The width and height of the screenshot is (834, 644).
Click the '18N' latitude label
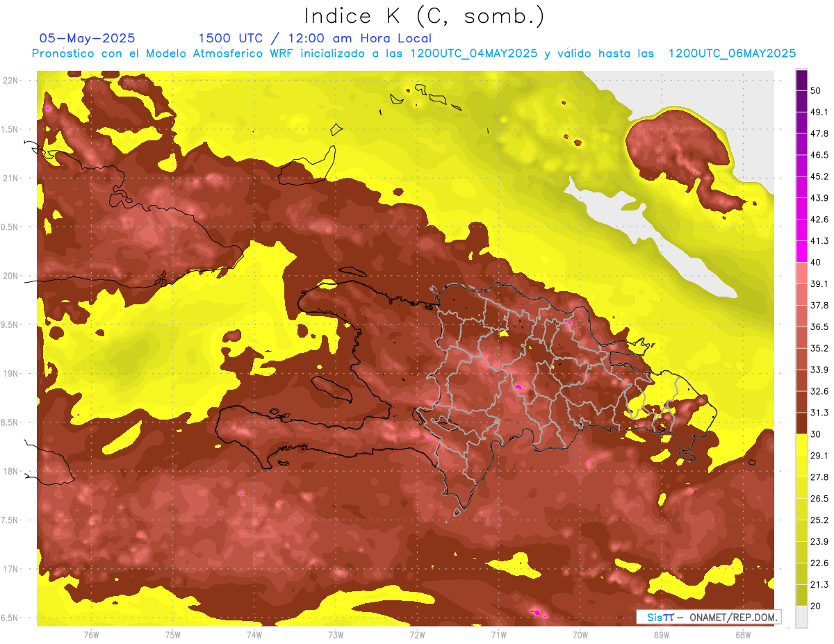(11, 471)
